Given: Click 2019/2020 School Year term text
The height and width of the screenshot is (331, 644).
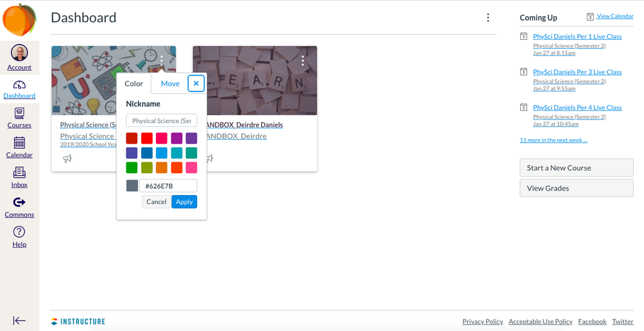Looking at the screenshot, I should (88, 144).
